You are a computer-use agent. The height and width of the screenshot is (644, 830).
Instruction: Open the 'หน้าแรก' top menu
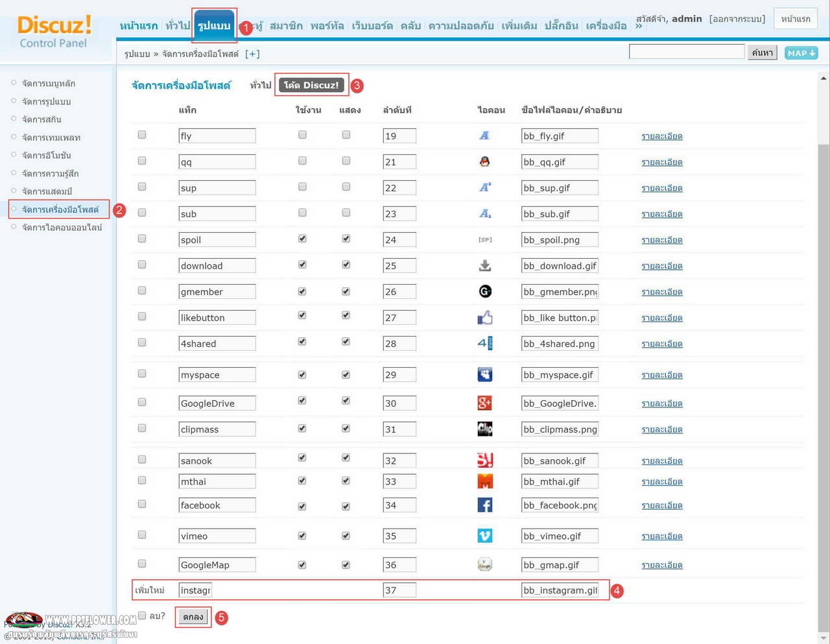[x=139, y=26]
